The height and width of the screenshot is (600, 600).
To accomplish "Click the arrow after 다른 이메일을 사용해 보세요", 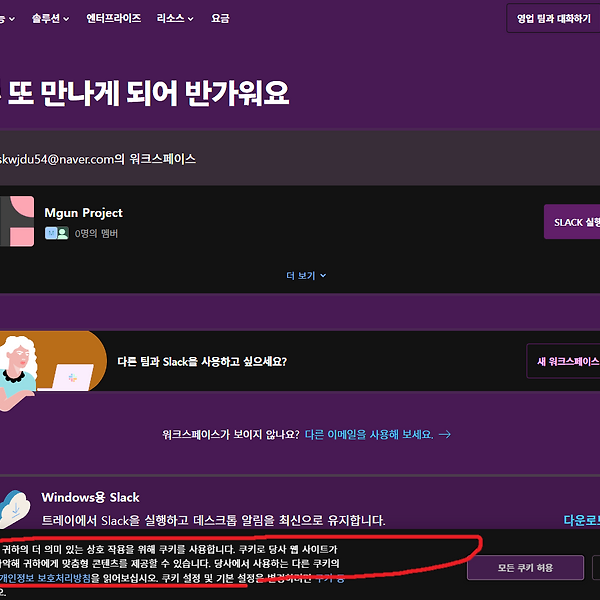I will (445, 434).
